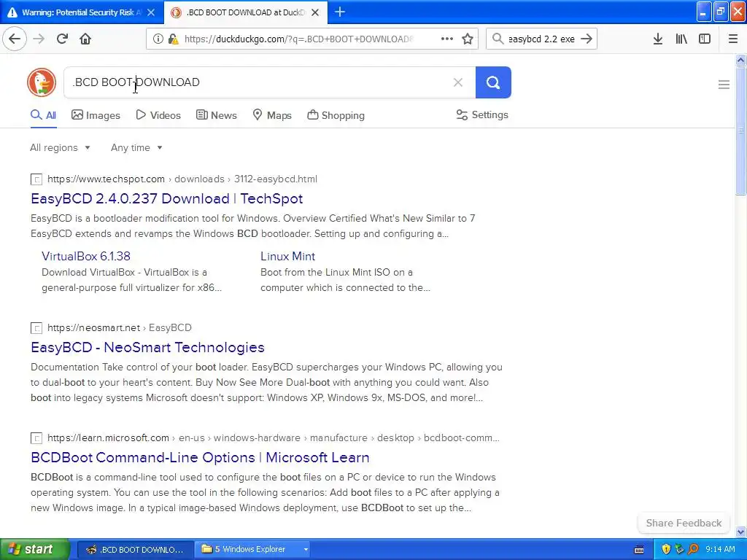Expand the Windows Explorer taskbar group arrow
Screen dimensions: 747x560
coord(306,550)
